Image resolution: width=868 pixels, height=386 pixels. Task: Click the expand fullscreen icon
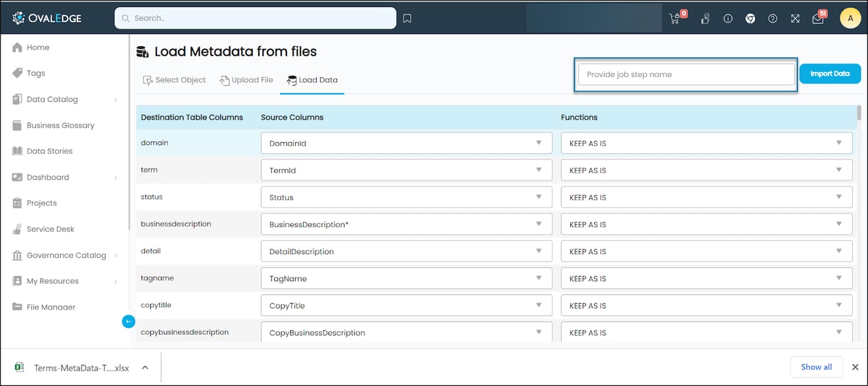[795, 19]
